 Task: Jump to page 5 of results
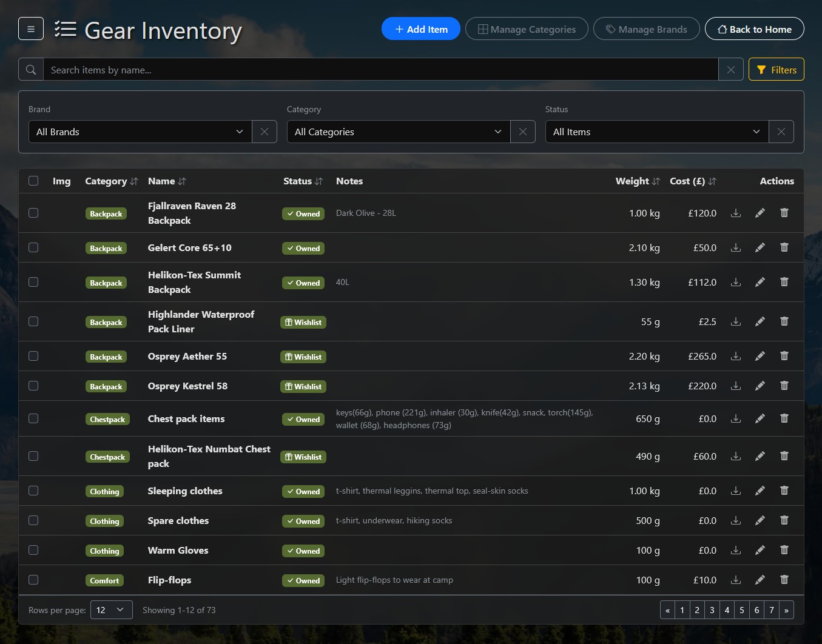click(741, 609)
